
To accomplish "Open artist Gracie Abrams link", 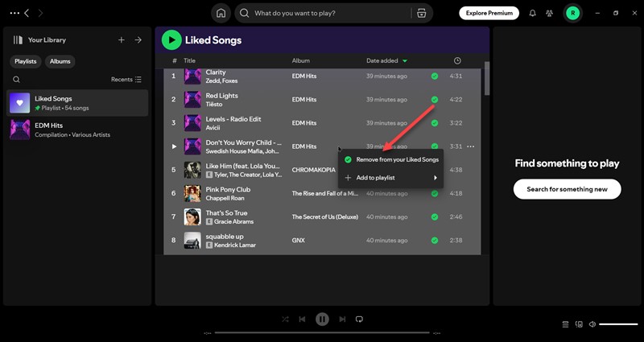I will click(233, 221).
